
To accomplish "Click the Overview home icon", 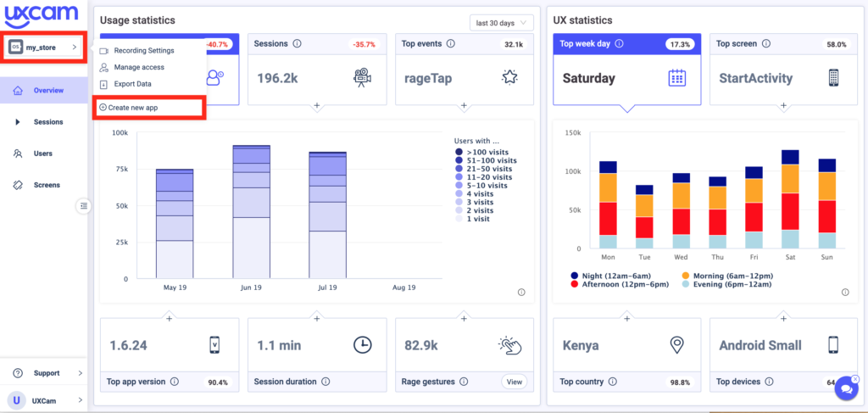I will coord(18,90).
